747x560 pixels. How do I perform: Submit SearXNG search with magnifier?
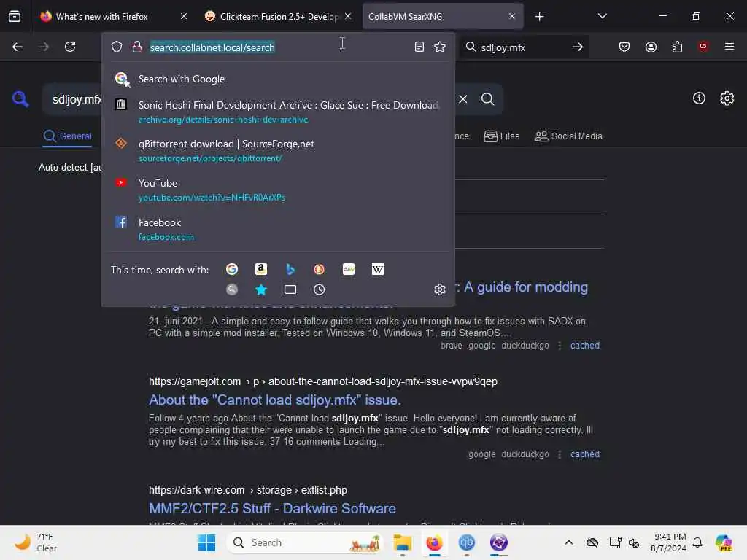pyautogui.click(x=487, y=99)
